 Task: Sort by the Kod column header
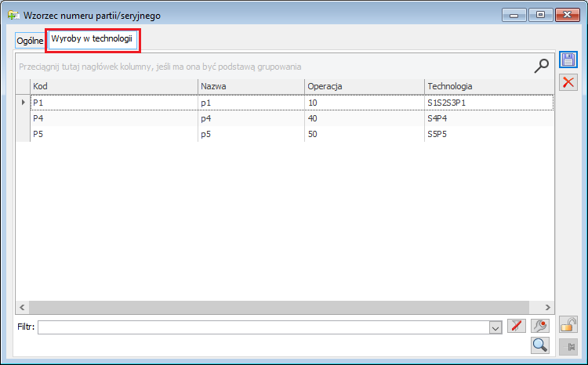(x=114, y=86)
